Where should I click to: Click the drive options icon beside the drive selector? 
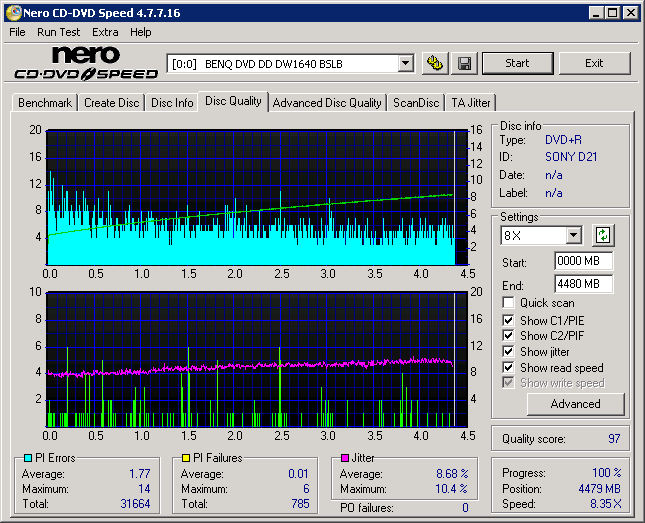(435, 63)
